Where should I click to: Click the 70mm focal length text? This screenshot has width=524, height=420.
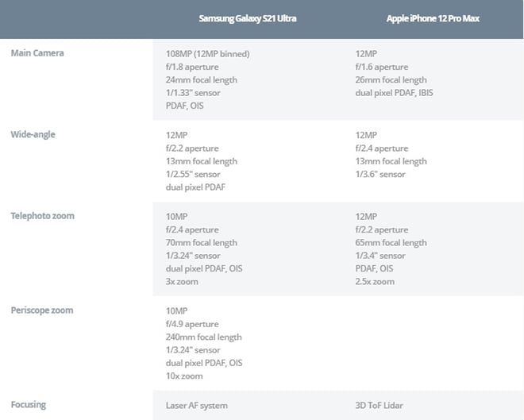(x=202, y=243)
